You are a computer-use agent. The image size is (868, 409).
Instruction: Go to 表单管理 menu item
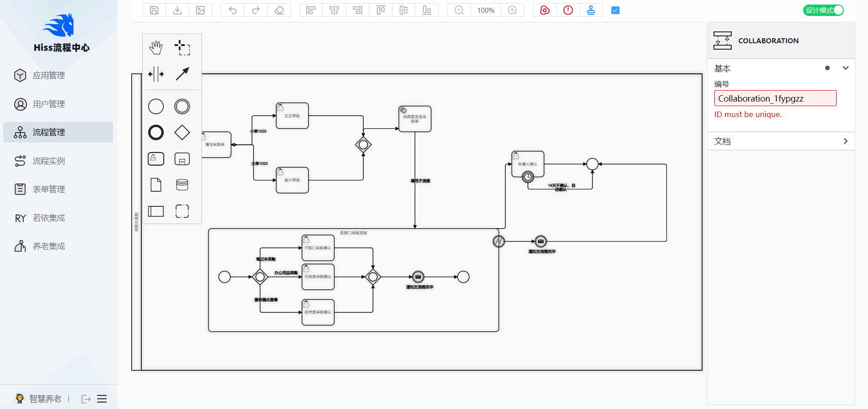[x=49, y=189]
